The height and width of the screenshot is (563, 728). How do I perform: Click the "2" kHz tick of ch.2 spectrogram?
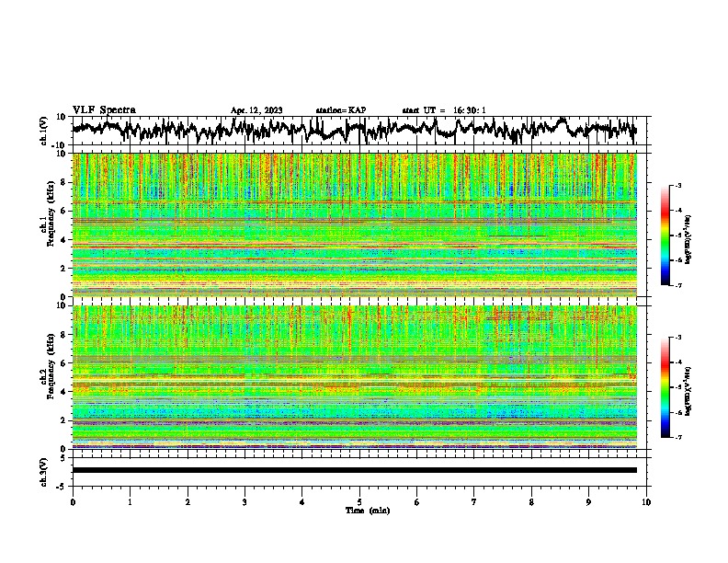(x=63, y=420)
